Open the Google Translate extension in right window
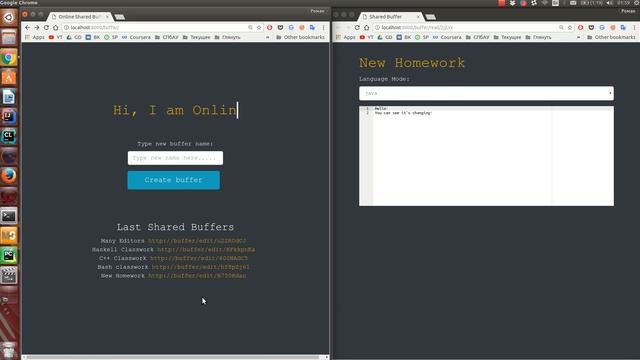Viewport: 640px width, 360px height. 623,27
